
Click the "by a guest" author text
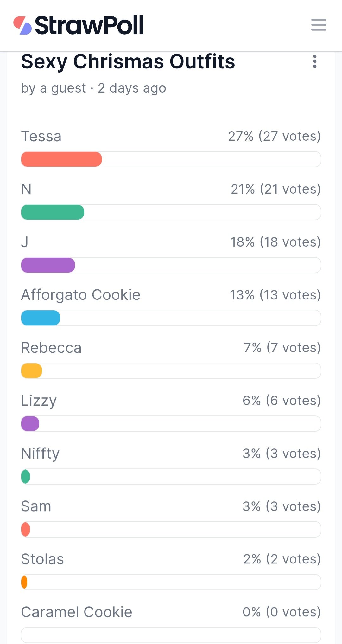point(53,88)
